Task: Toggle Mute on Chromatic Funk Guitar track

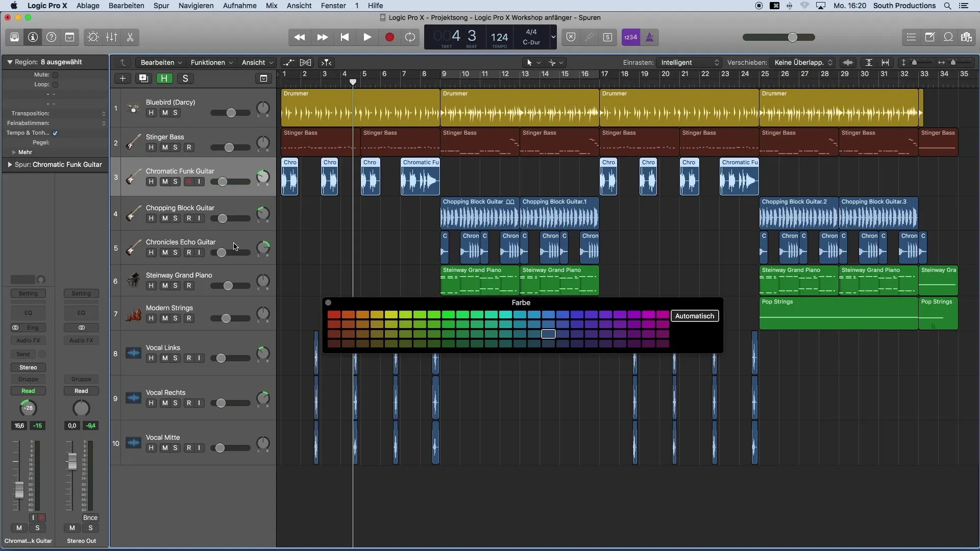Action: click(164, 182)
